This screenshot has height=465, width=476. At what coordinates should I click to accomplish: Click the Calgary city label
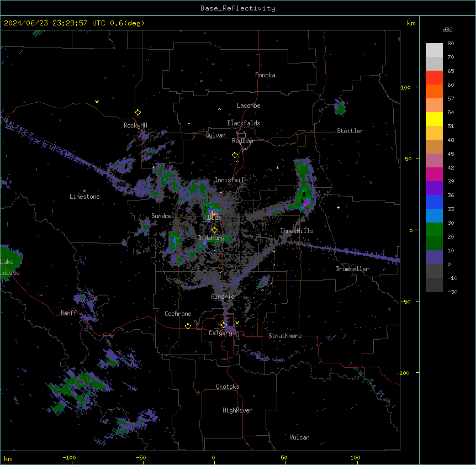[221, 333]
